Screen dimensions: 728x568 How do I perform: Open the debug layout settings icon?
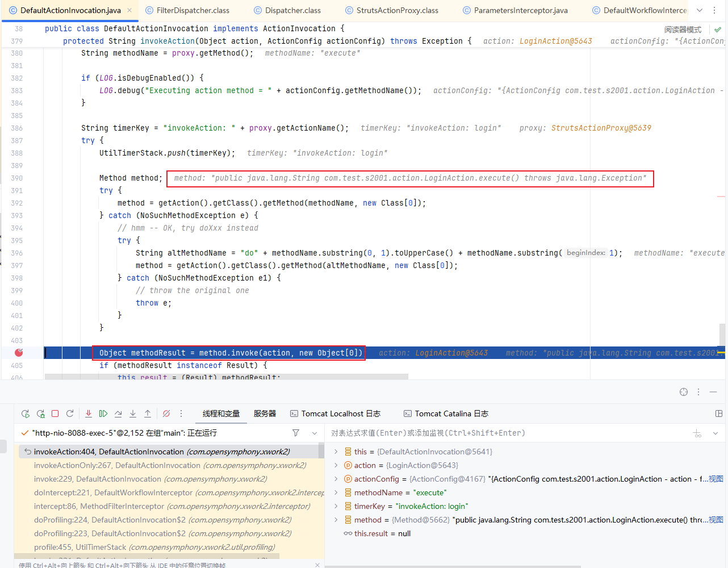point(719,414)
